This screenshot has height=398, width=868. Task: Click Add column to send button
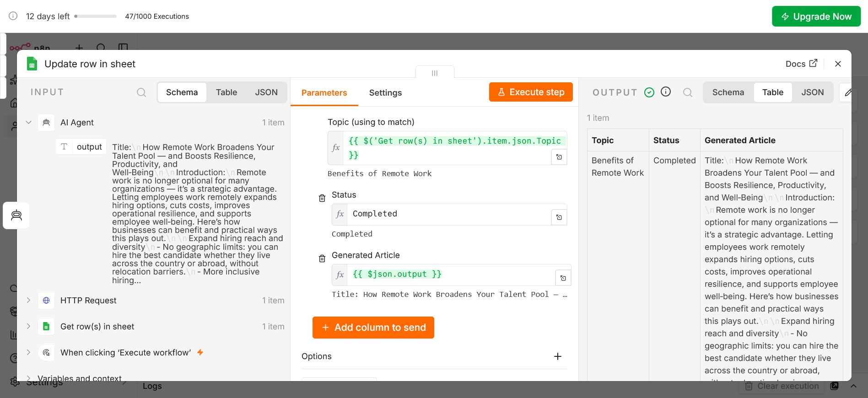point(373,328)
